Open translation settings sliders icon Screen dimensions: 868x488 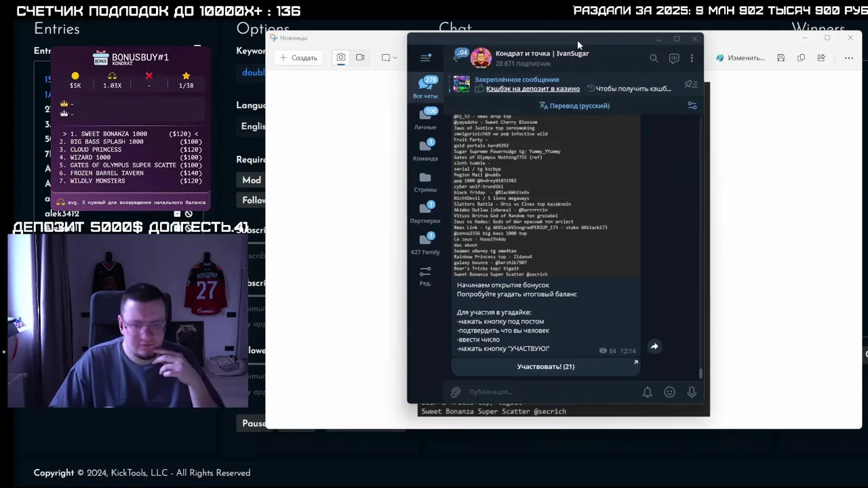[692, 106]
